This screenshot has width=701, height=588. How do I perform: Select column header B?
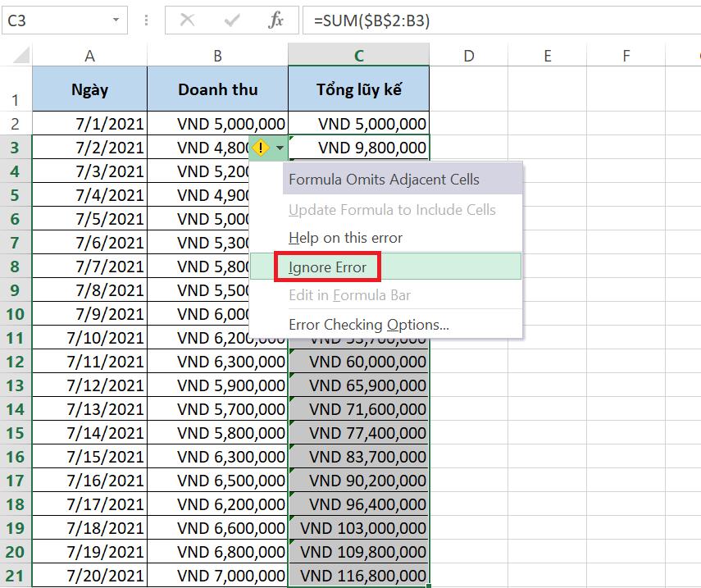click(x=216, y=54)
